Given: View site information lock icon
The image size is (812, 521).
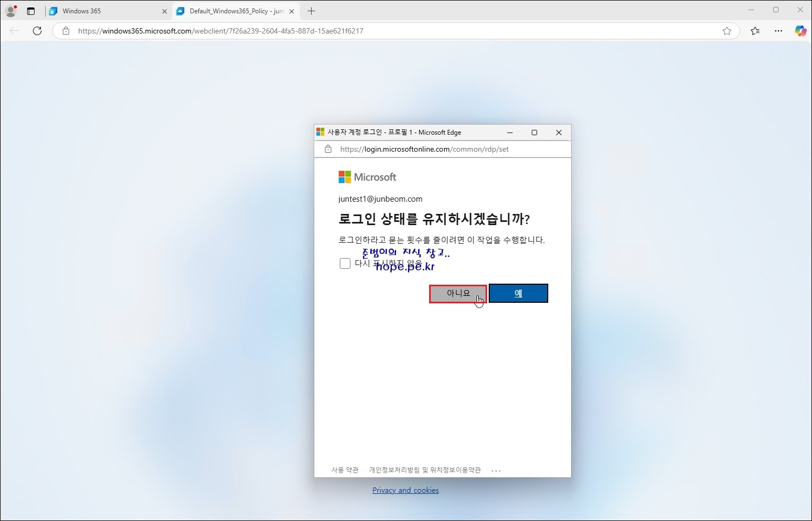Looking at the screenshot, I should coord(66,31).
